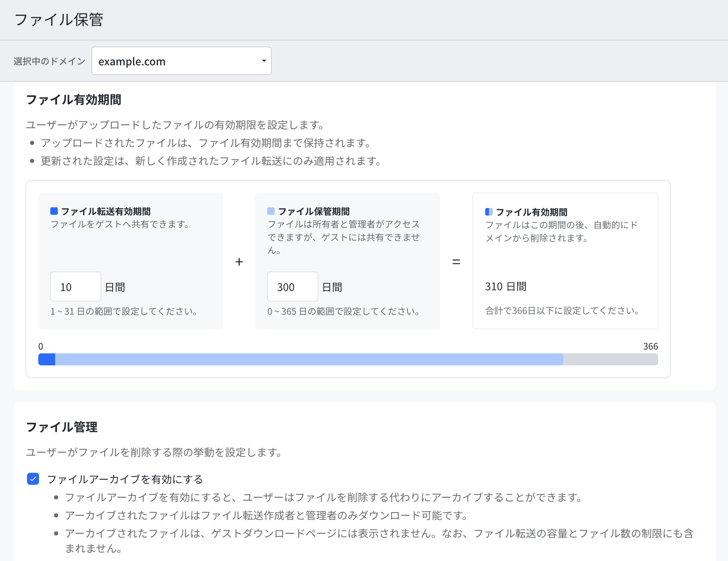Click bullet アップロードされたファイルは、ファイル有効期間まで保持されます。
The height and width of the screenshot is (561, 728).
(x=206, y=143)
